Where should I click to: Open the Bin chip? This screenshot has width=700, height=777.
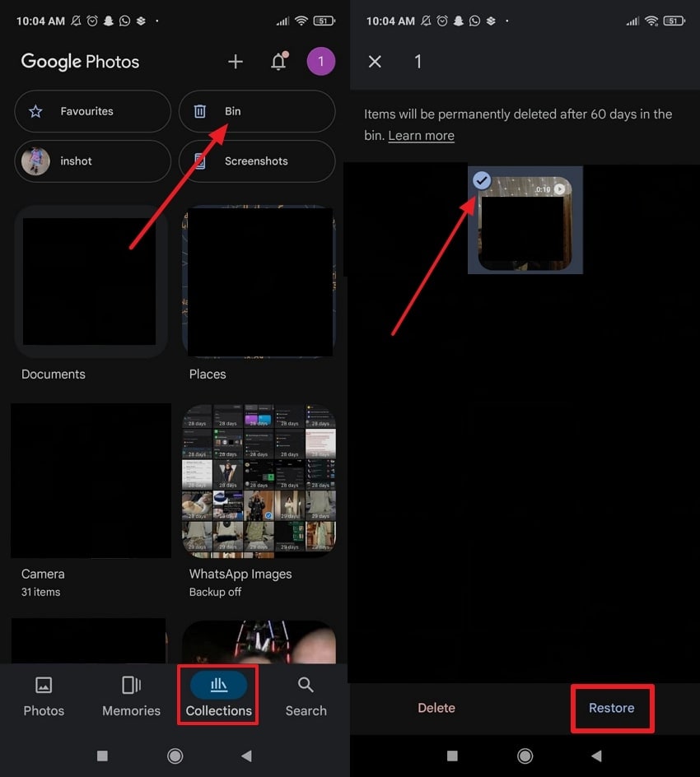(257, 111)
